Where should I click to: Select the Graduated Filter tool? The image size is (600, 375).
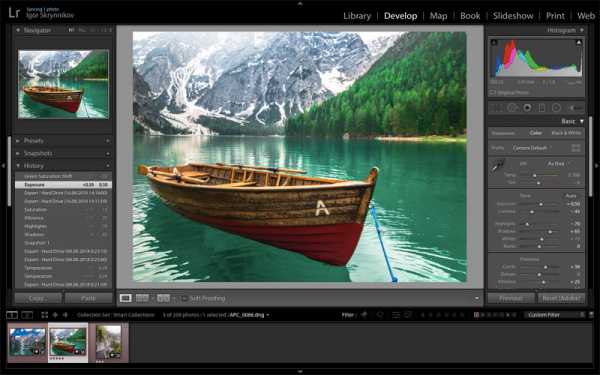tap(542, 108)
